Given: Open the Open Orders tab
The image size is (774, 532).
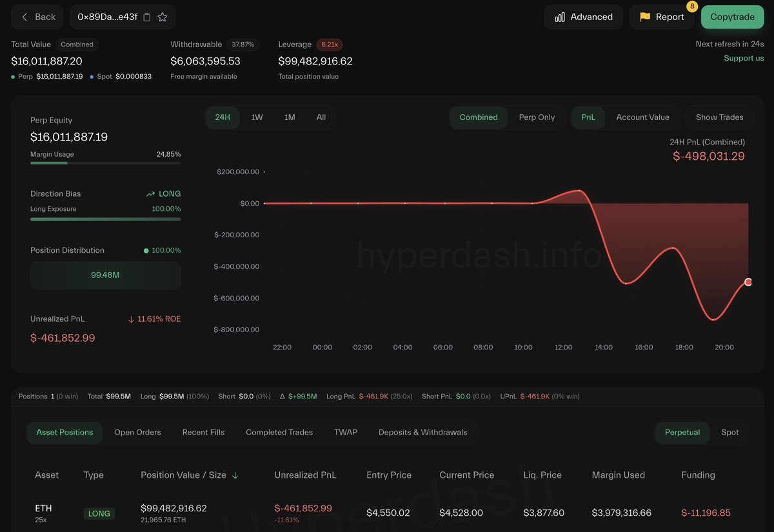Looking at the screenshot, I should (137, 433).
